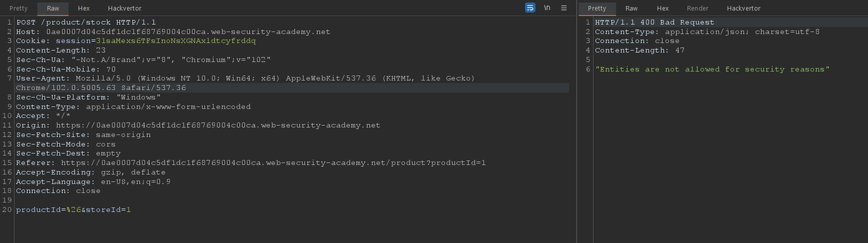Select the response Pretty tab
Image resolution: width=868 pixels, height=243 pixels.
pos(597,8)
